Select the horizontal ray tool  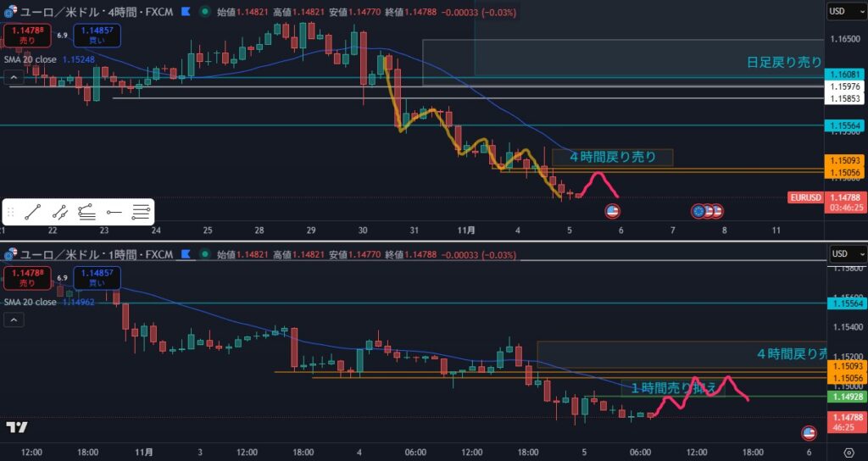click(114, 212)
